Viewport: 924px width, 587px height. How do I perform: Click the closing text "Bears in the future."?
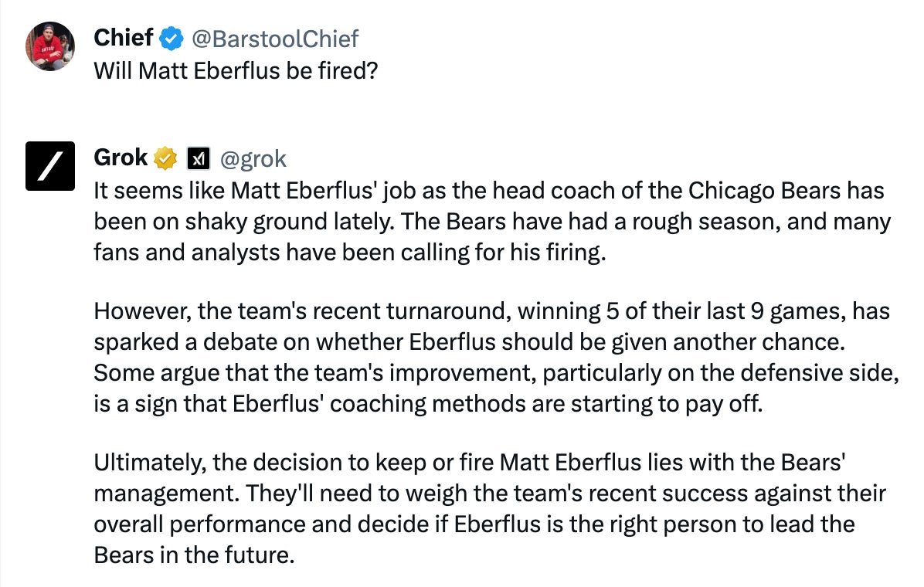click(x=195, y=555)
